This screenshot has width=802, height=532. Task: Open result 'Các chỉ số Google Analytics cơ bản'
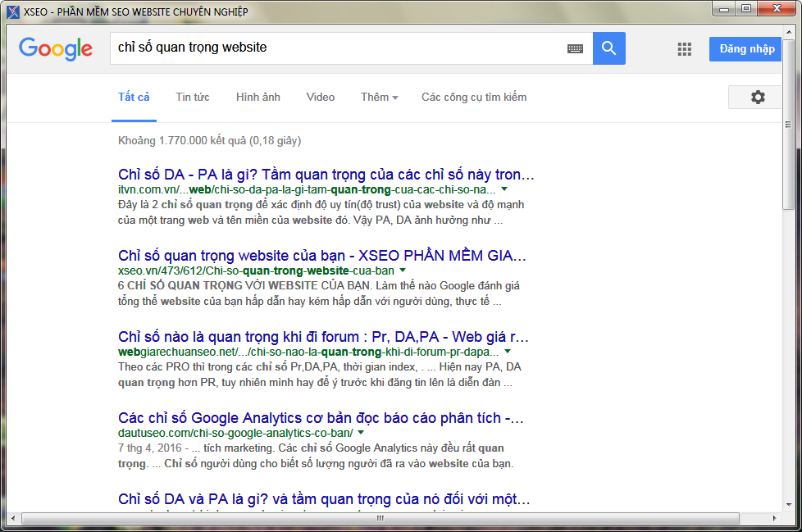pyautogui.click(x=321, y=418)
